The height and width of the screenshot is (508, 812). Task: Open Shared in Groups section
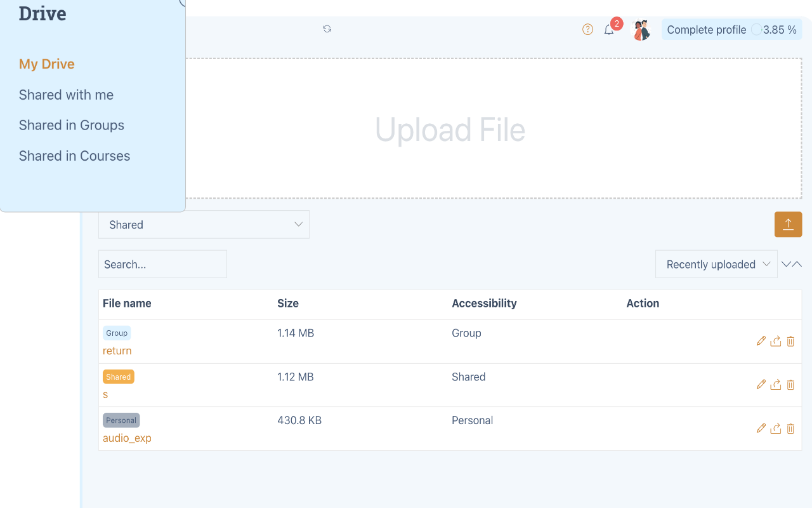point(72,125)
